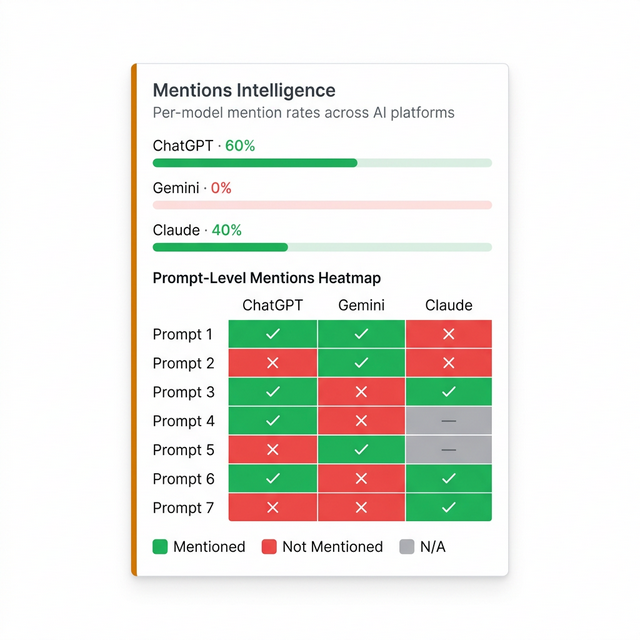Click Prompt 1 Claude cross cell
The height and width of the screenshot is (640, 640).
(x=449, y=334)
